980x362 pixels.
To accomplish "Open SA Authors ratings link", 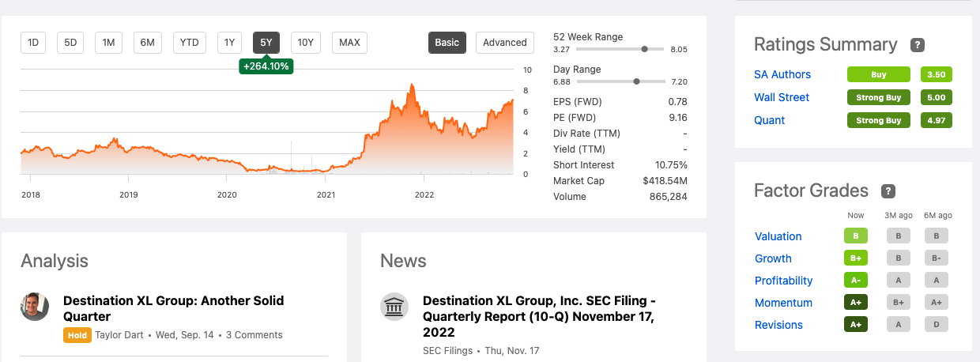I will pyautogui.click(x=782, y=74).
